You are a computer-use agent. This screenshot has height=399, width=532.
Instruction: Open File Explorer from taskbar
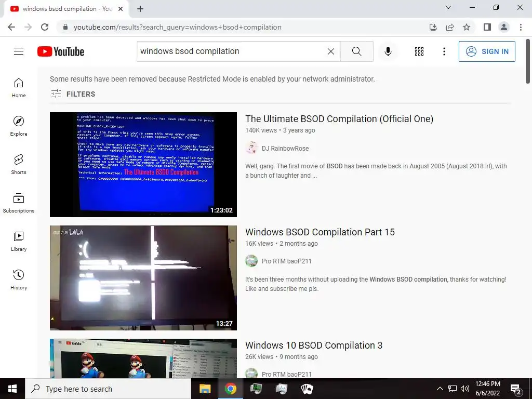[205, 389]
